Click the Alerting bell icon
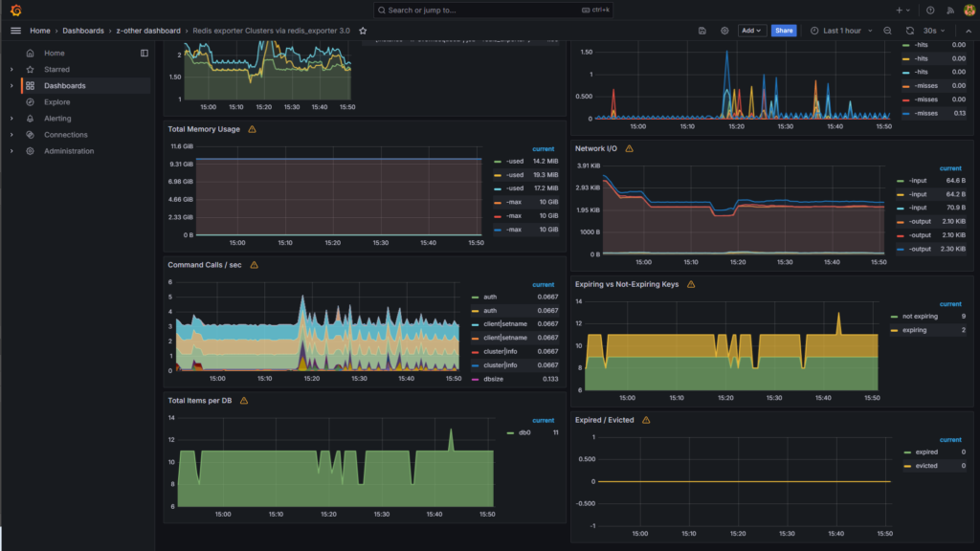 pos(30,118)
